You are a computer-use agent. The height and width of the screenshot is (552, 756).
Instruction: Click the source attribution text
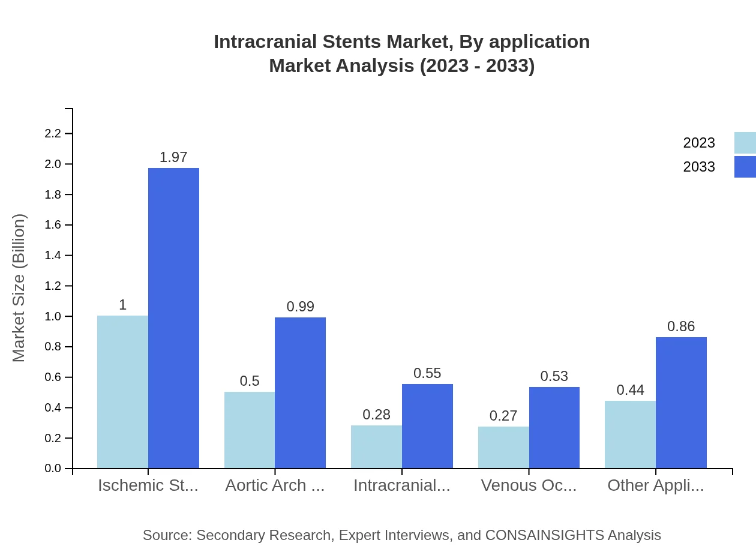coord(401,535)
